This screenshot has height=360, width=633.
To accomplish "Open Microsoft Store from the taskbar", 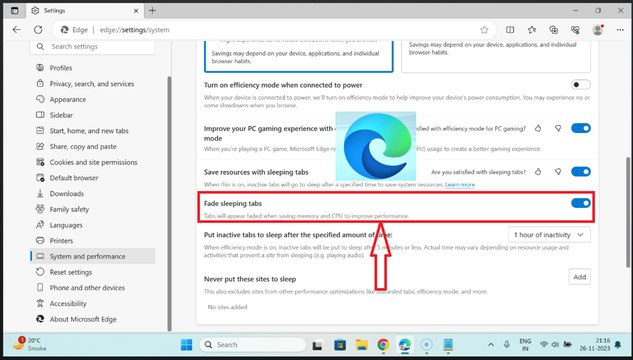I will click(340, 345).
